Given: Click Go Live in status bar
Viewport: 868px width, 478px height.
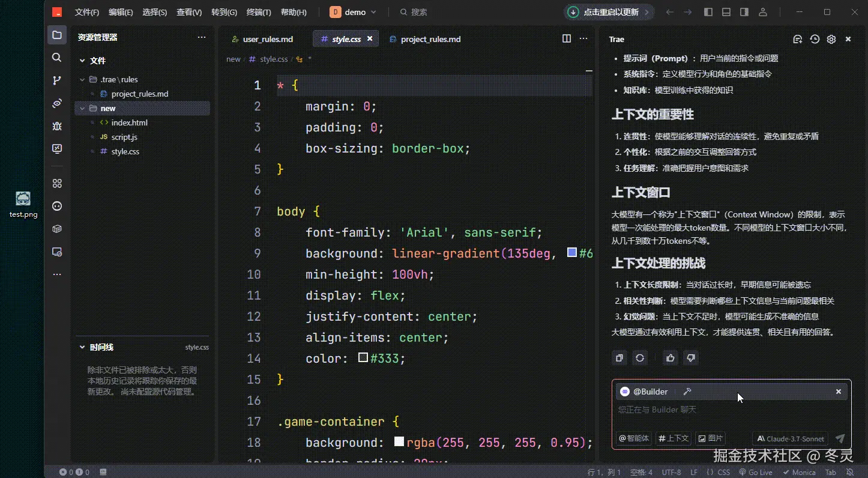Looking at the screenshot, I should pyautogui.click(x=756, y=472).
